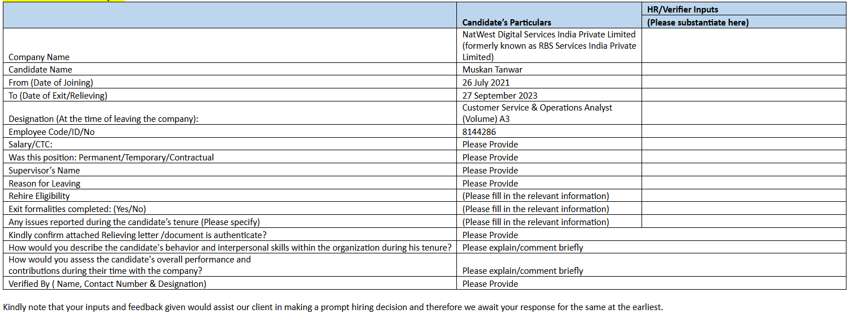This screenshot has height=322, width=868.
Task: Select the 'Please Provide' cell for Verified By
Action: tap(490, 283)
